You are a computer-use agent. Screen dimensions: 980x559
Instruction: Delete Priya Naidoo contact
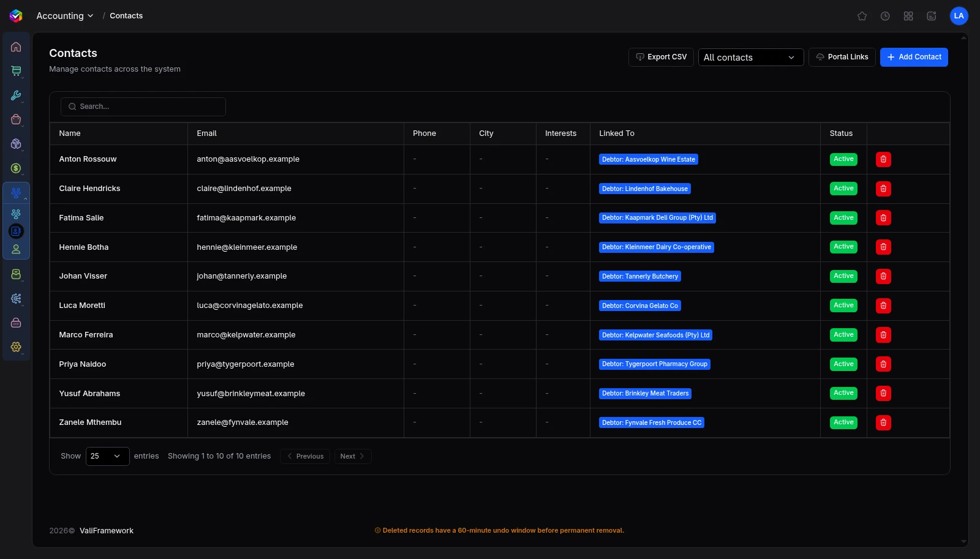(x=883, y=364)
